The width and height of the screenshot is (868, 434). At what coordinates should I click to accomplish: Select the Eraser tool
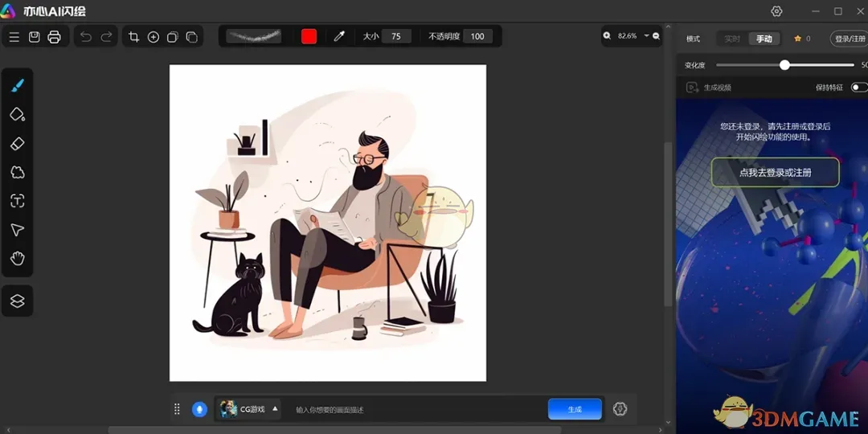click(18, 144)
